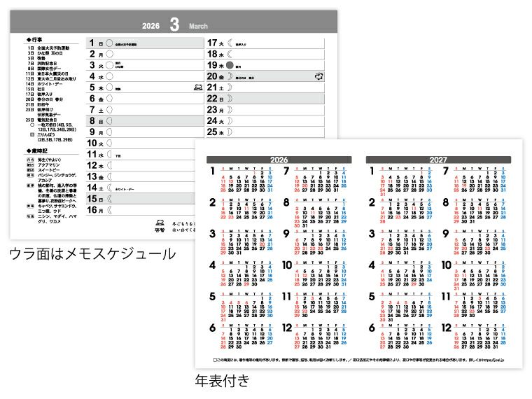
Task: Click the October mini calendar under 2026
Action: [315, 273]
